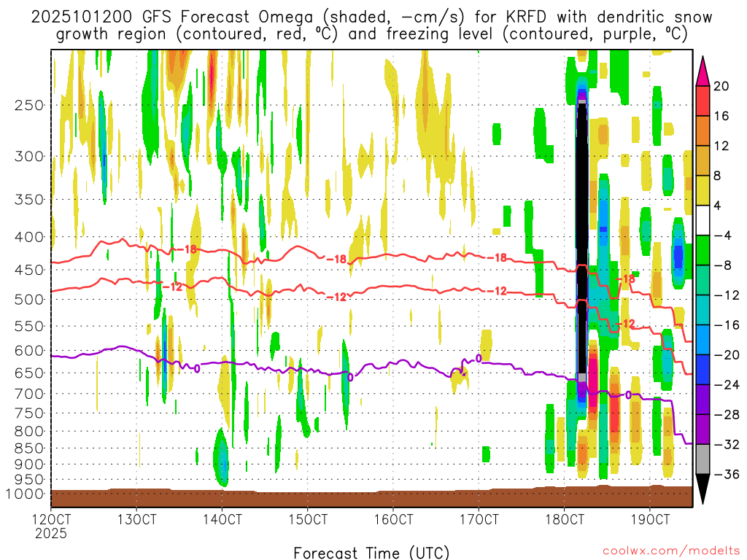
Task: Click the black downward arrow below the colorbar
Action: click(x=703, y=489)
